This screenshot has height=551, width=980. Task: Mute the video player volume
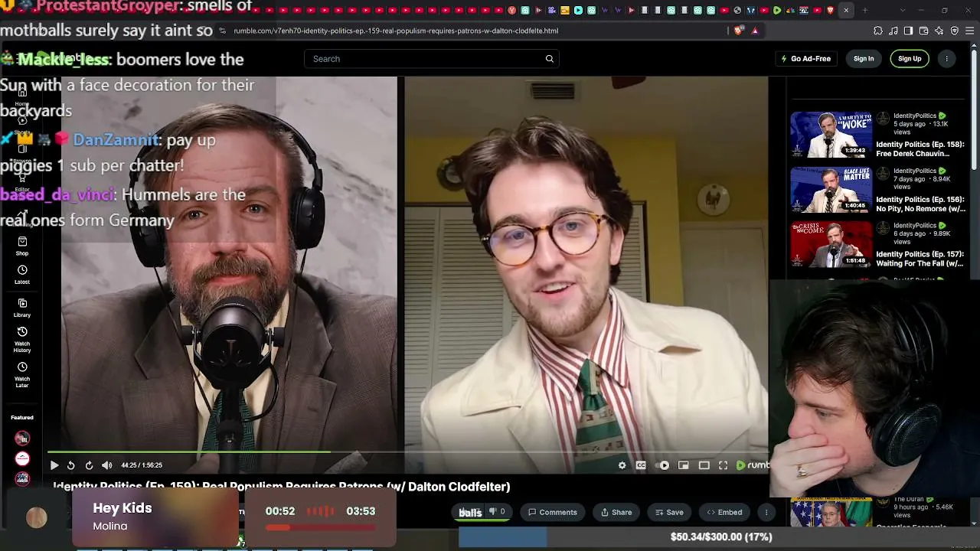pyautogui.click(x=107, y=465)
